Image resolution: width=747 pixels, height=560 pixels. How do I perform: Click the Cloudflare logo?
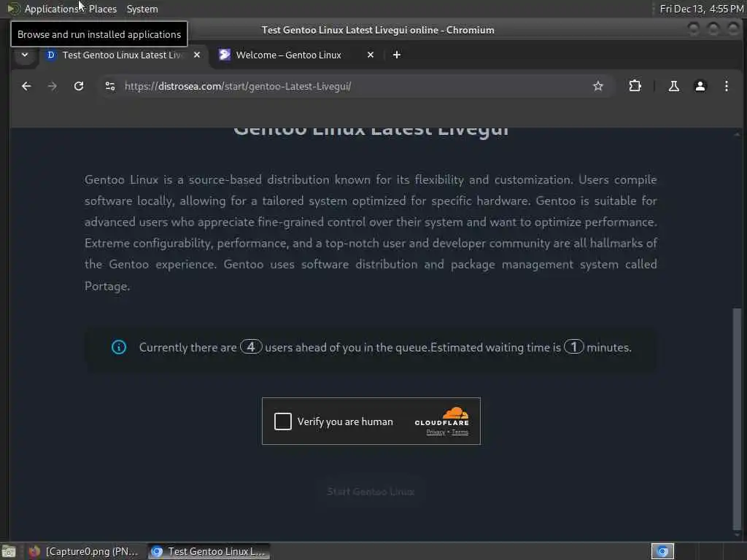pos(441,416)
